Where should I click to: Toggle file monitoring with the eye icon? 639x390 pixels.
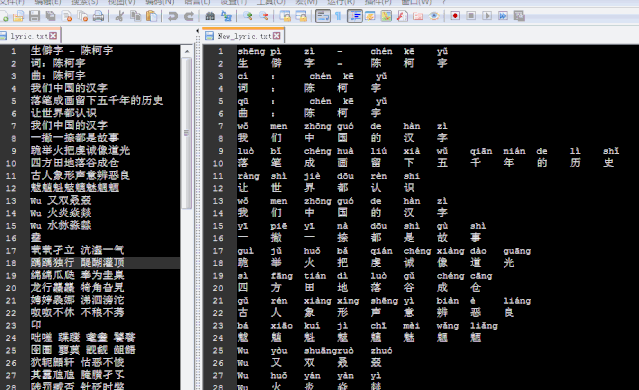click(x=434, y=16)
